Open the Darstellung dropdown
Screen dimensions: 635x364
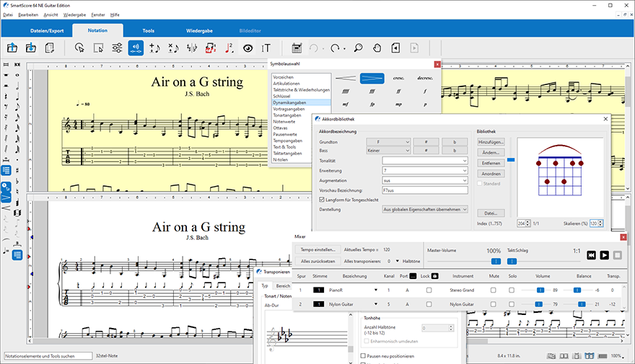tap(425, 209)
